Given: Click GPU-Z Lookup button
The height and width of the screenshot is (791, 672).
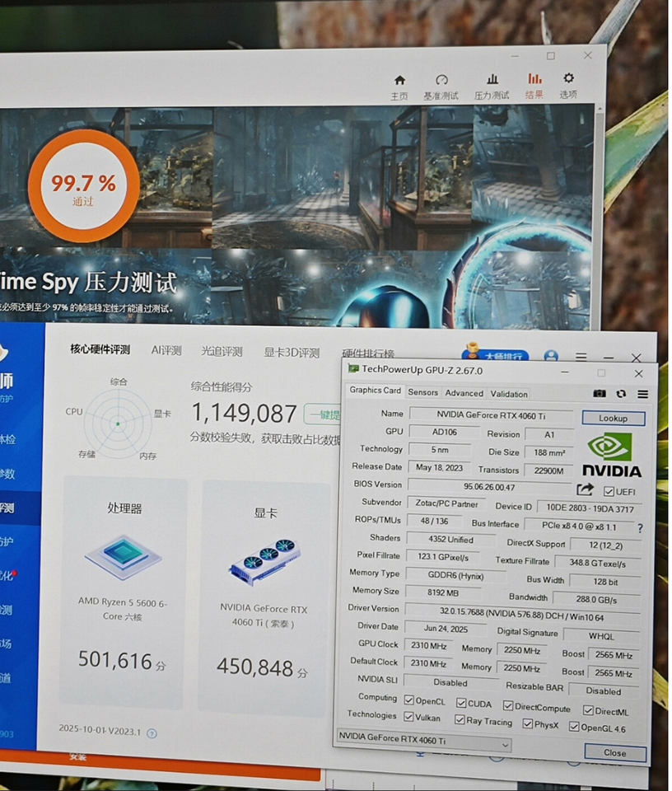Looking at the screenshot, I should click(x=613, y=419).
